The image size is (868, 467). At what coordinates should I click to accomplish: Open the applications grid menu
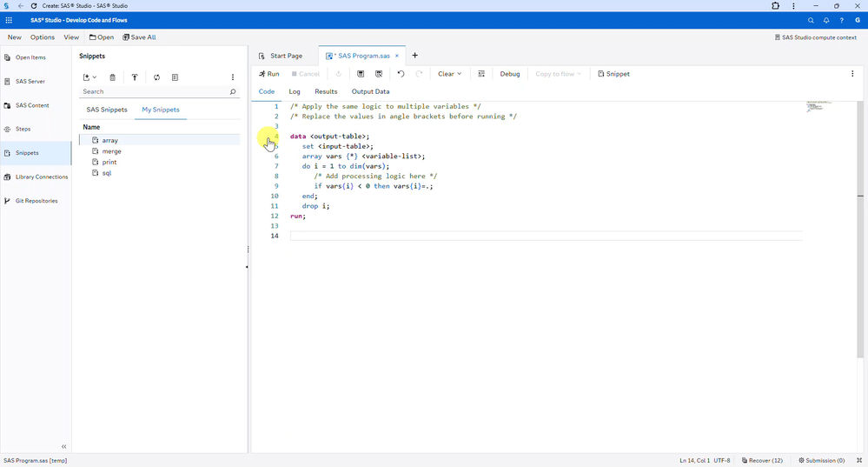click(9, 20)
